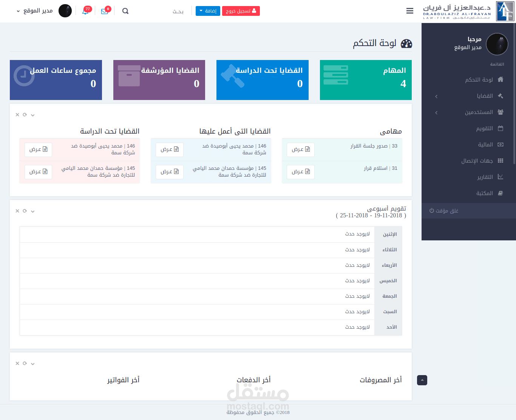516x420 pixels.
Task: Collapse the تقويم آسبوعى panel via chevron
Action: [x=32, y=211]
